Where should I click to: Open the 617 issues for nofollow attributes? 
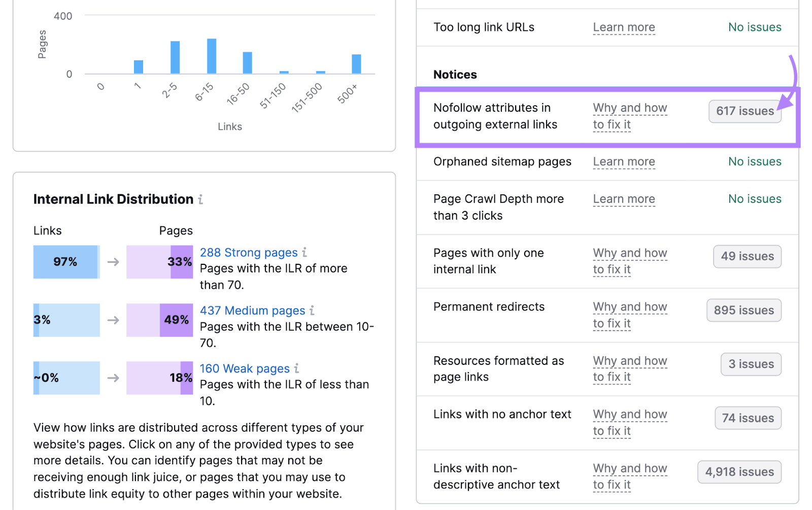(745, 111)
